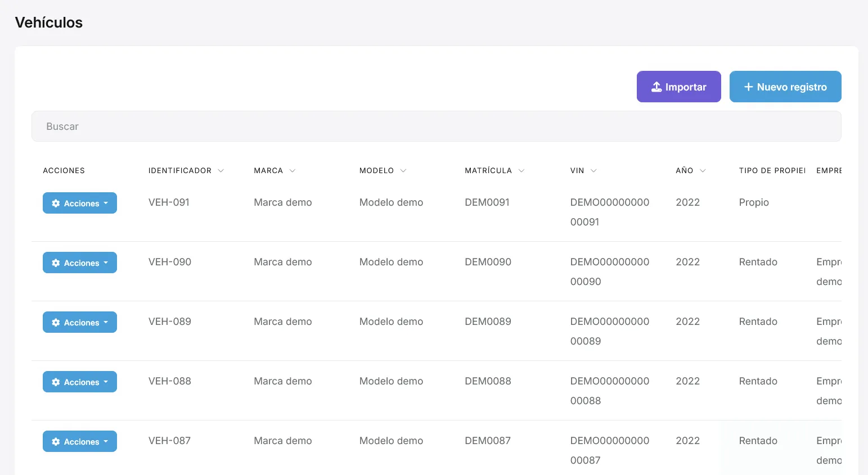Click VIN ending in 00089

click(610, 331)
